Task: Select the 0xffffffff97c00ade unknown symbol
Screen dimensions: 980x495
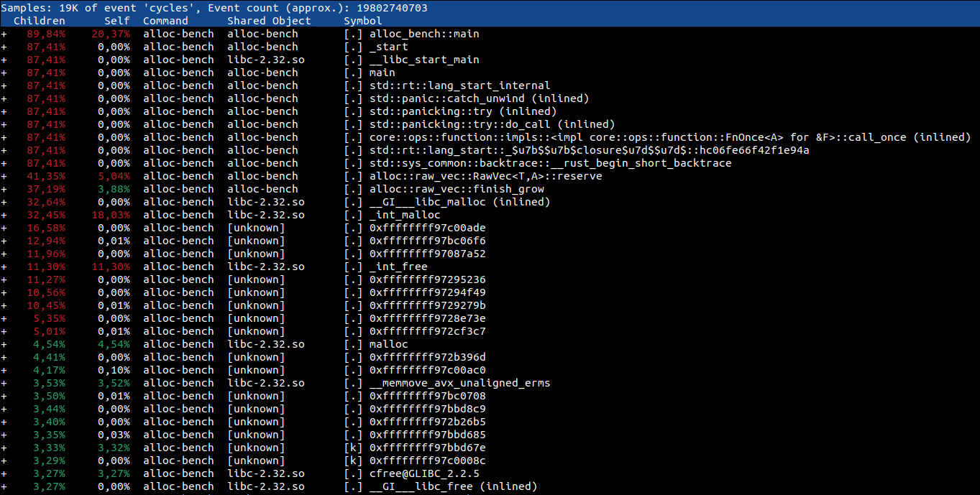Action: coord(427,228)
